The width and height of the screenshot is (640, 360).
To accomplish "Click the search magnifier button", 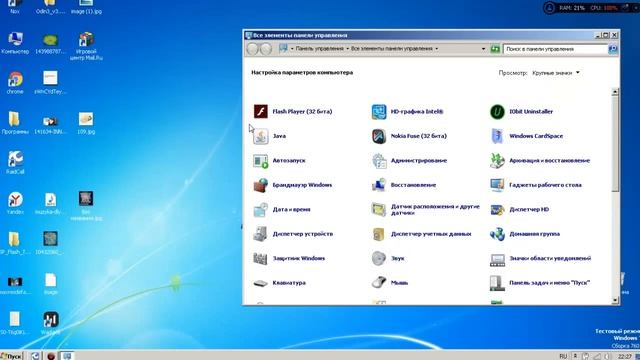I will (613, 49).
